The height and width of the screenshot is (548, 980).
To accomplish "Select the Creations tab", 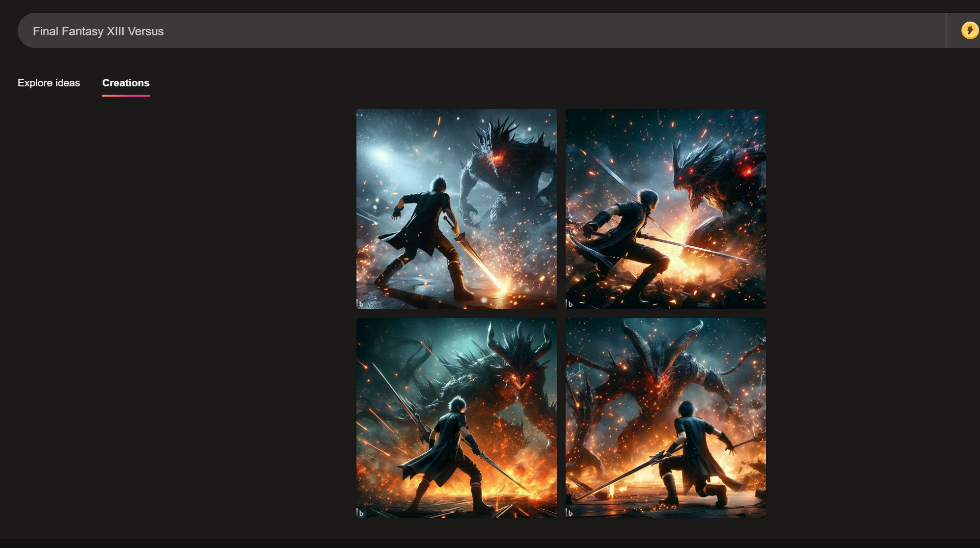I will tap(126, 83).
